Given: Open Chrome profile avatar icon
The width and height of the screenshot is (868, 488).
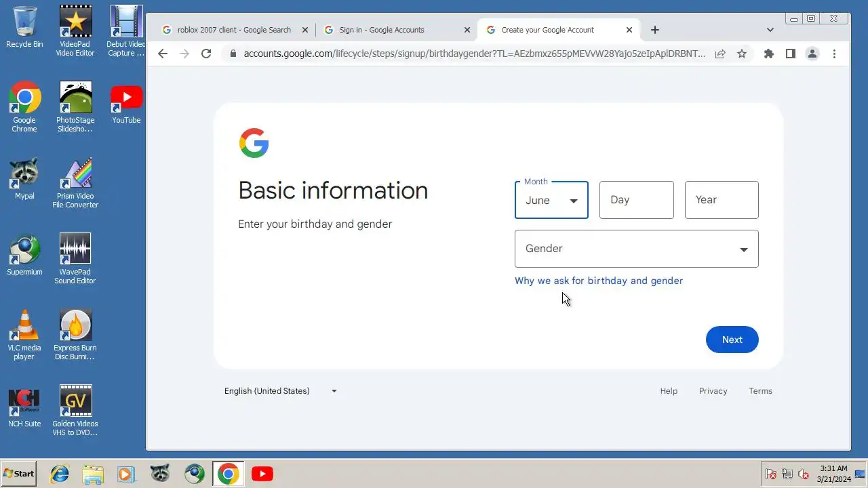Looking at the screenshot, I should (812, 54).
